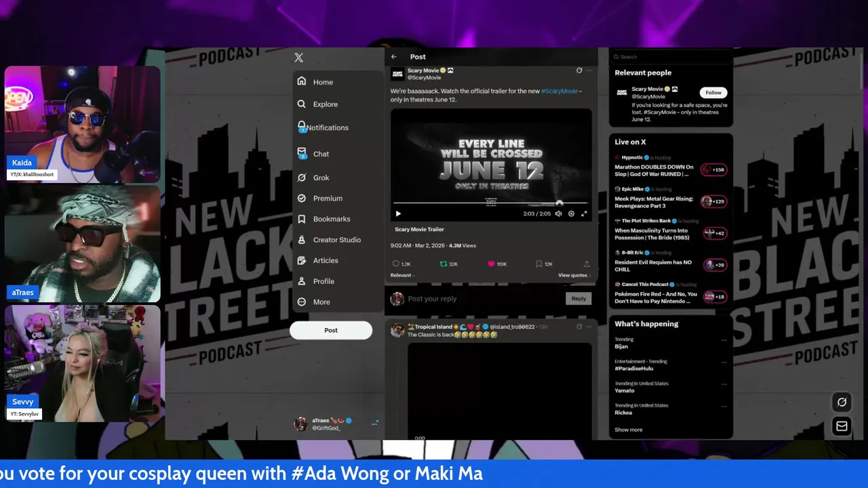868x488 pixels.
Task: Click the +158 listeners badge for Hypnotic
Action: (714, 170)
